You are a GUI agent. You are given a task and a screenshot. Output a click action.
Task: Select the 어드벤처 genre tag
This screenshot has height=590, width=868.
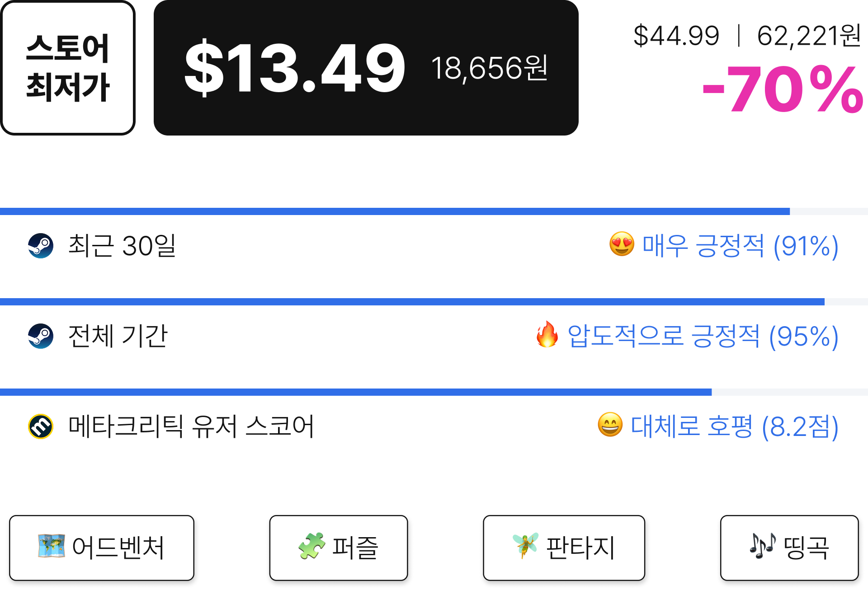[102, 548]
